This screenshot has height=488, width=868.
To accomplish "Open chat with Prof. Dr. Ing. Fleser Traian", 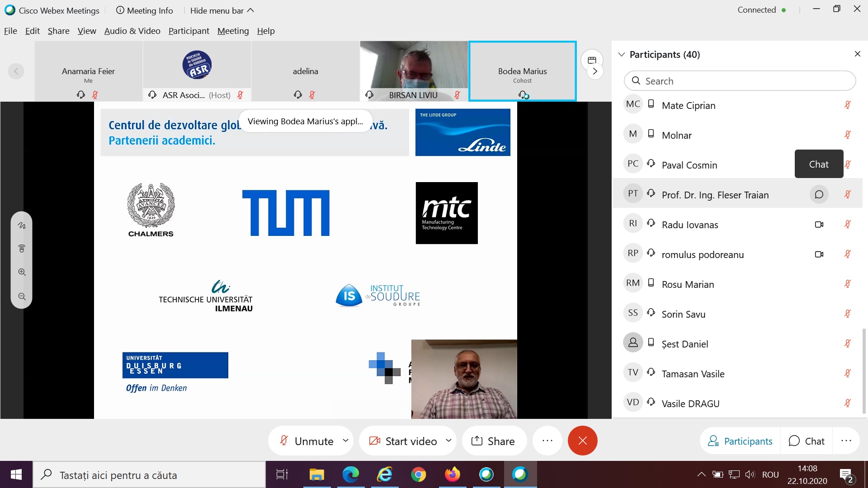I will coord(819,195).
